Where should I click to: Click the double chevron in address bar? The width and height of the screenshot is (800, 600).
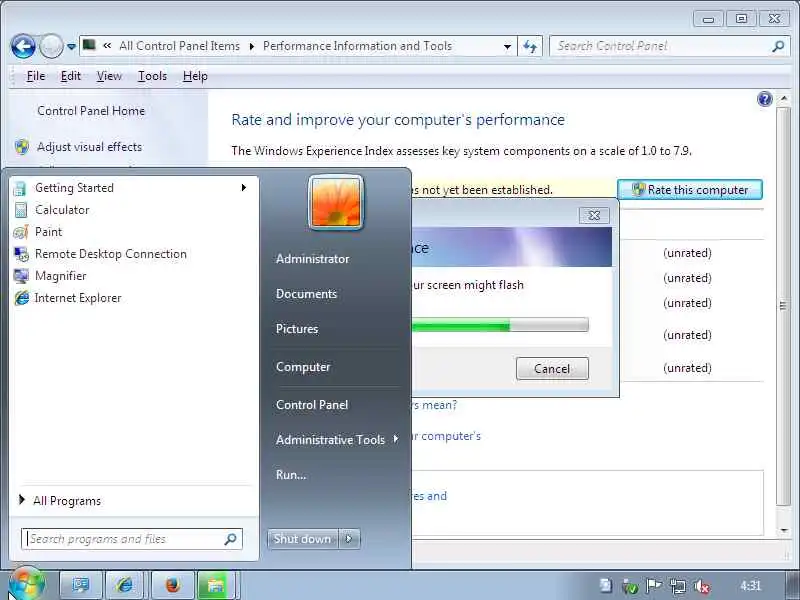[107, 45]
